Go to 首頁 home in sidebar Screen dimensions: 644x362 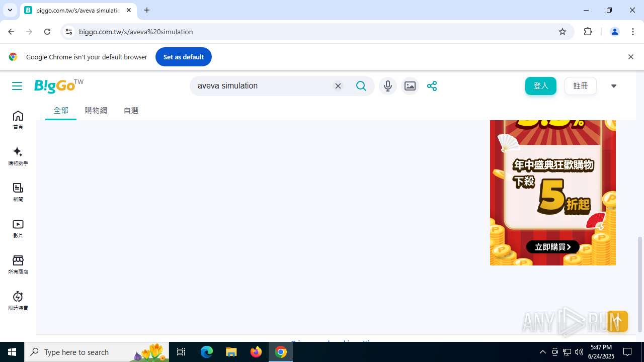[x=18, y=120]
